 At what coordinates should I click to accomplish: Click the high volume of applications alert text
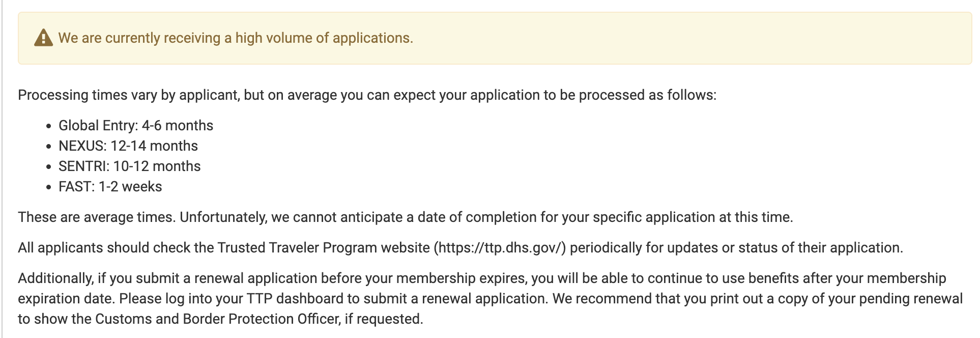tap(235, 38)
